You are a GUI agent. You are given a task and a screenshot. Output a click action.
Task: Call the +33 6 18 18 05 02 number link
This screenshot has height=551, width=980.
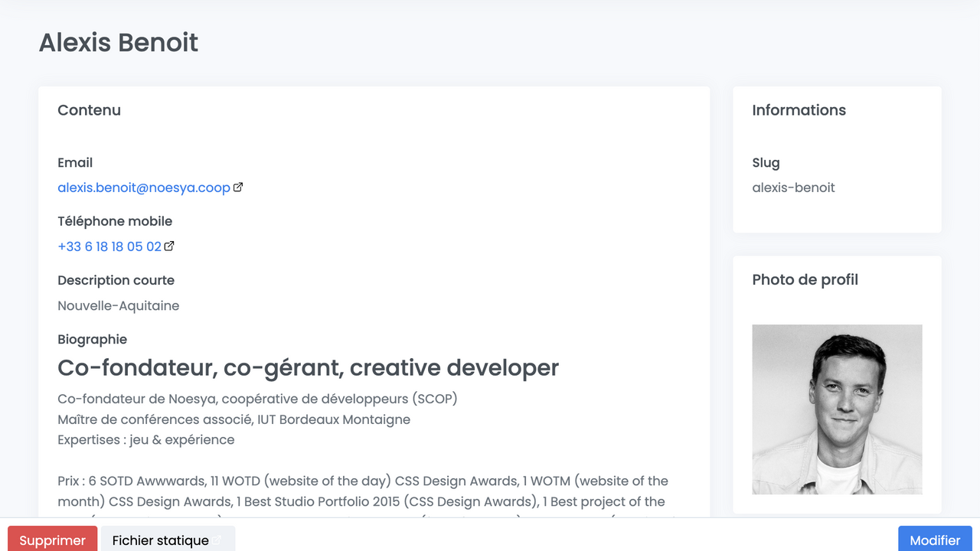pyautogui.click(x=109, y=246)
